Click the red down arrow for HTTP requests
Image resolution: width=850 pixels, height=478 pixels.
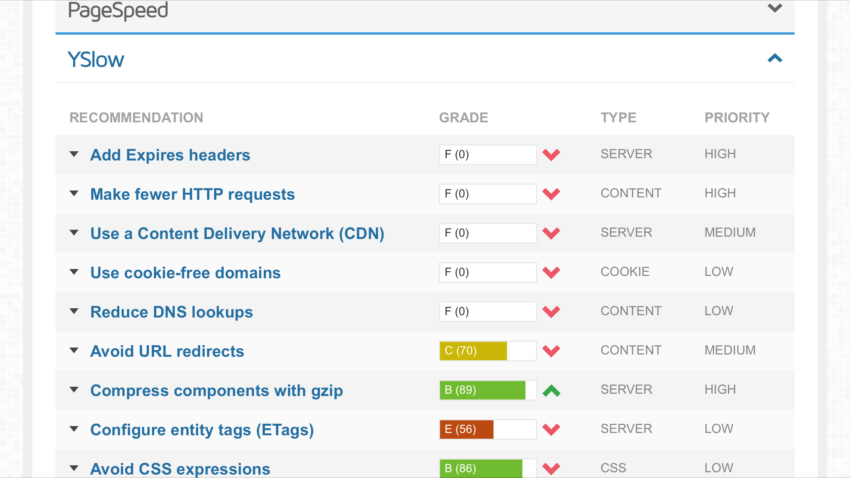[x=551, y=194]
